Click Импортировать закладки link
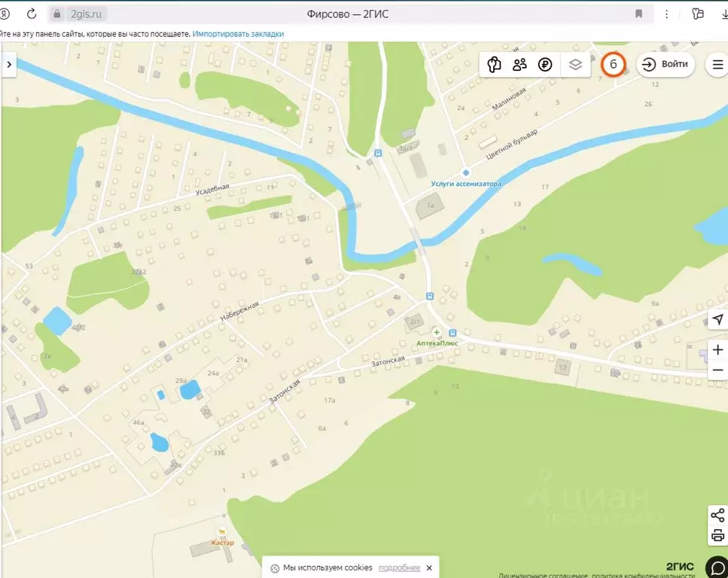The width and height of the screenshot is (728, 578). (x=238, y=34)
